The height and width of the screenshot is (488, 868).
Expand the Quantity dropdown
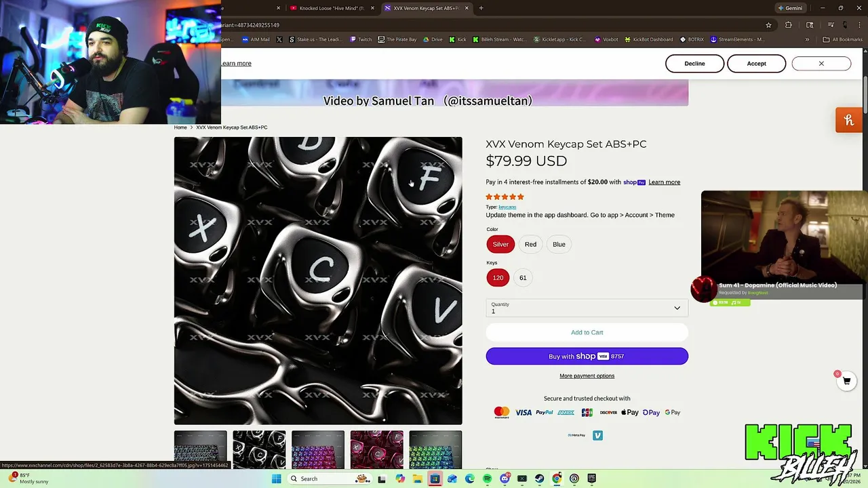587,308
